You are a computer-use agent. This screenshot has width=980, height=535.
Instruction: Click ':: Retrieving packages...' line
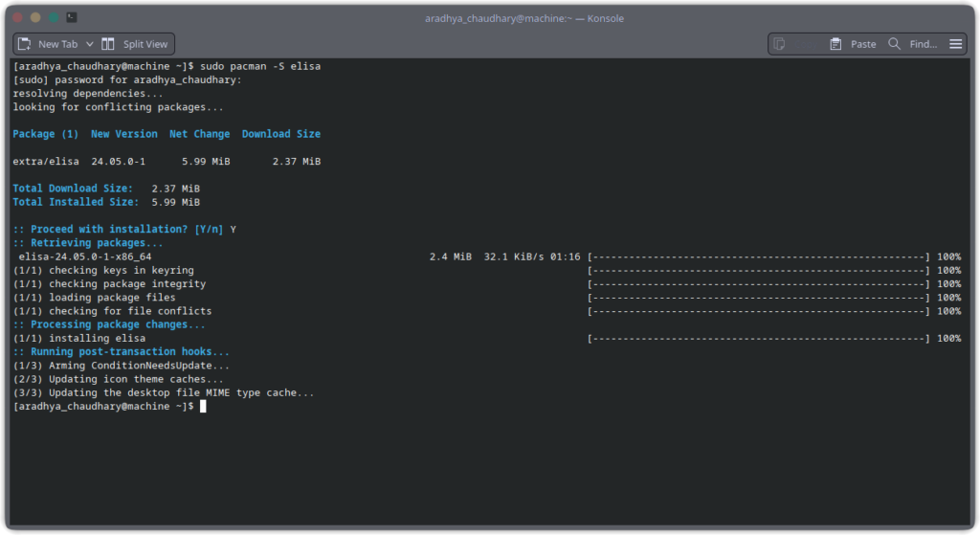[87, 243]
